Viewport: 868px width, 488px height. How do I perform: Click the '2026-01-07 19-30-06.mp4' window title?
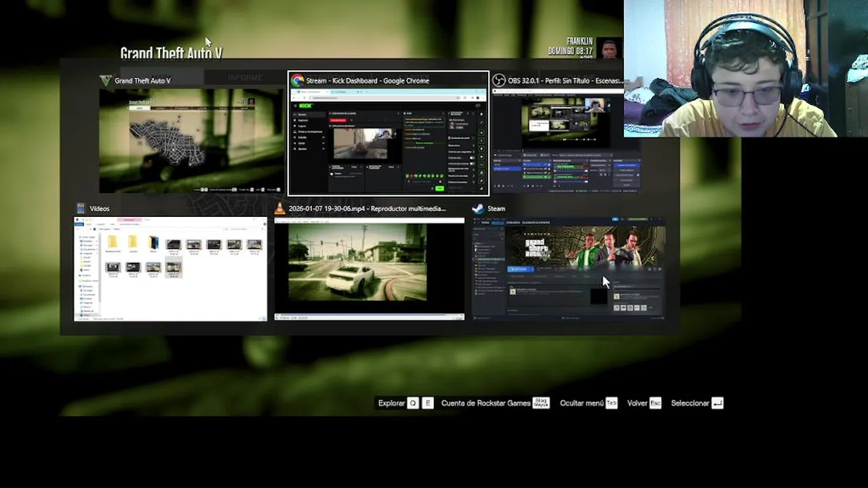pyautogui.click(x=367, y=209)
